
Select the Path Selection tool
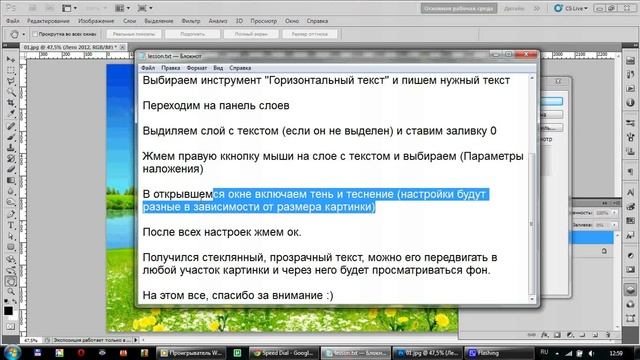11,236
